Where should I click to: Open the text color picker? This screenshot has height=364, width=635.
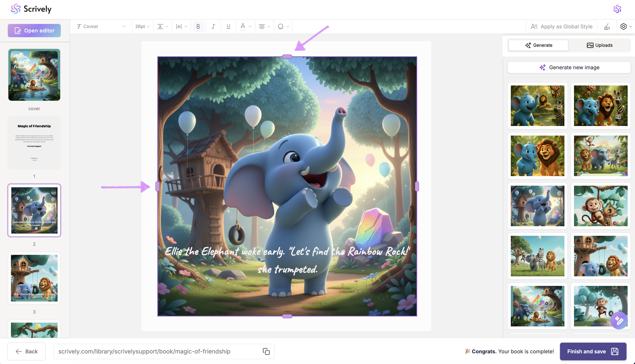[x=245, y=27]
